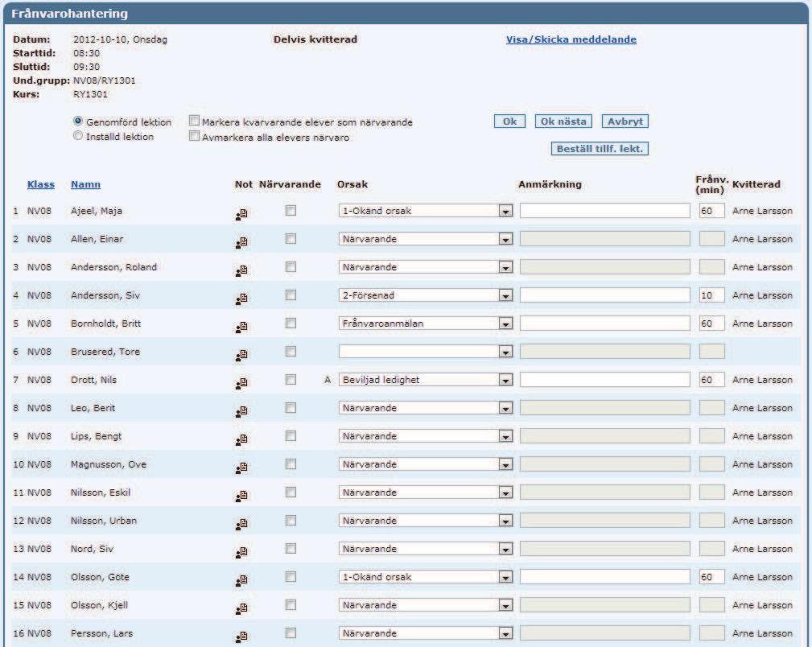
Task: Click Anmärkning field for Bornholdt, Britt
Action: click(x=605, y=323)
